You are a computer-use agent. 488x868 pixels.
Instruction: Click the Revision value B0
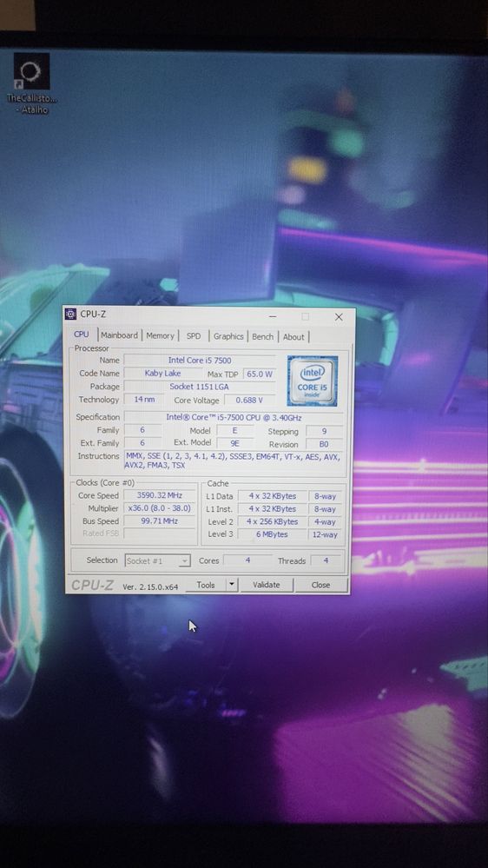point(324,445)
